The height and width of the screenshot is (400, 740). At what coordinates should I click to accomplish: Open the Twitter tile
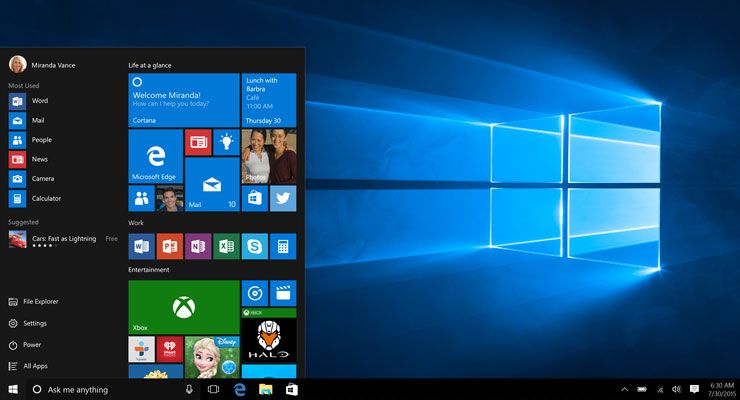point(283,198)
